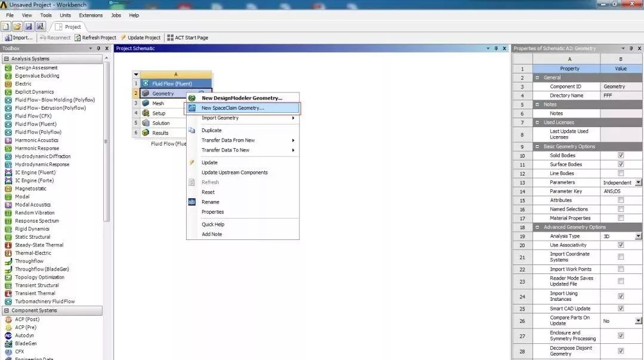Click the Explicit Dynamics system icon
The width and height of the screenshot is (644, 360).
click(x=8, y=92)
